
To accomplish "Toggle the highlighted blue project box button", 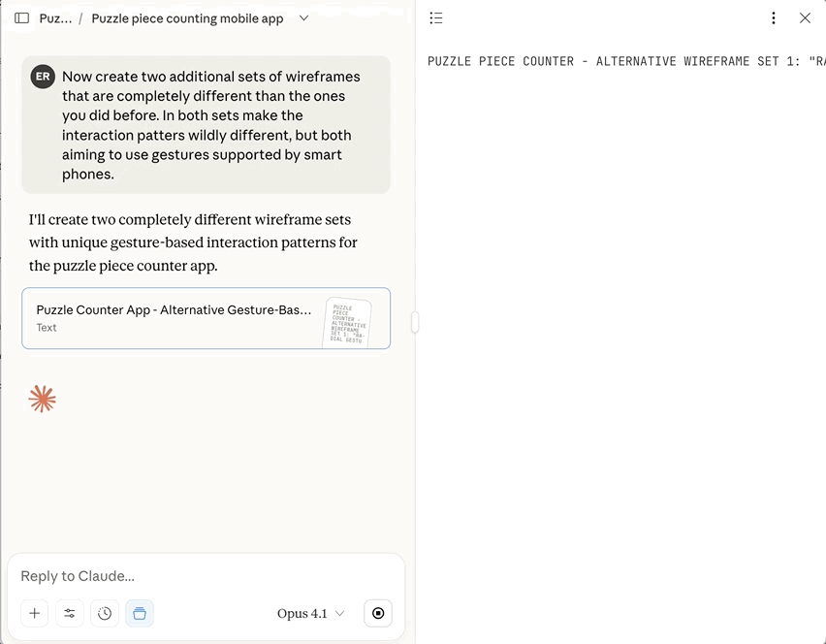I will point(140,613).
